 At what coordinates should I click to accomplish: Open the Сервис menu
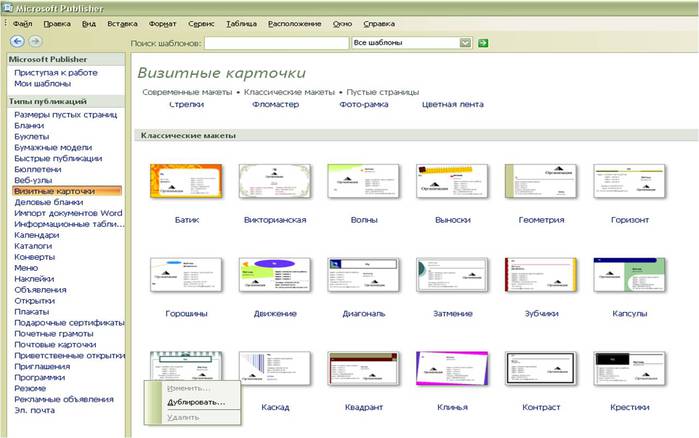[201, 24]
